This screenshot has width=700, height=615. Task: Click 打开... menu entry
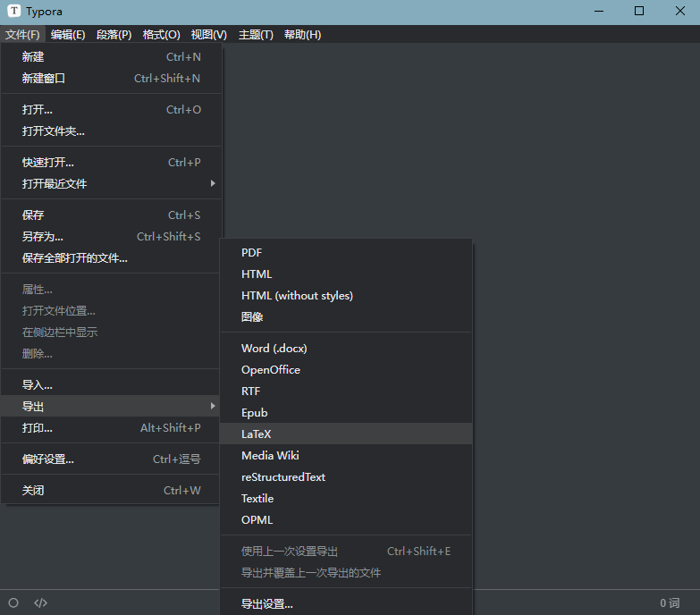[x=111, y=110]
